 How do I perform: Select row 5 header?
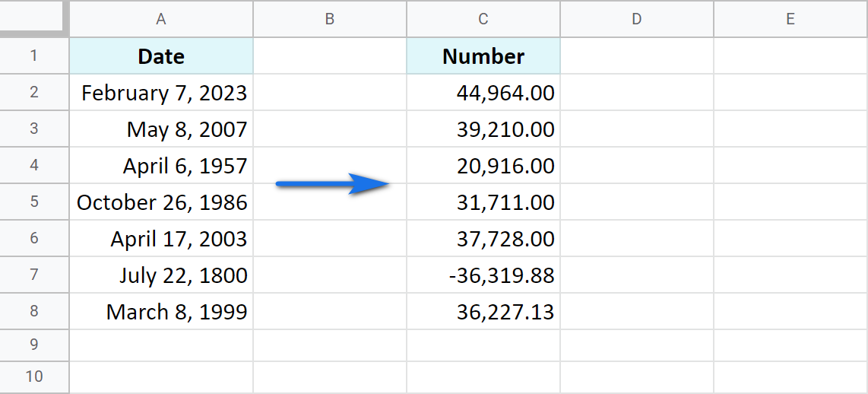pos(34,202)
